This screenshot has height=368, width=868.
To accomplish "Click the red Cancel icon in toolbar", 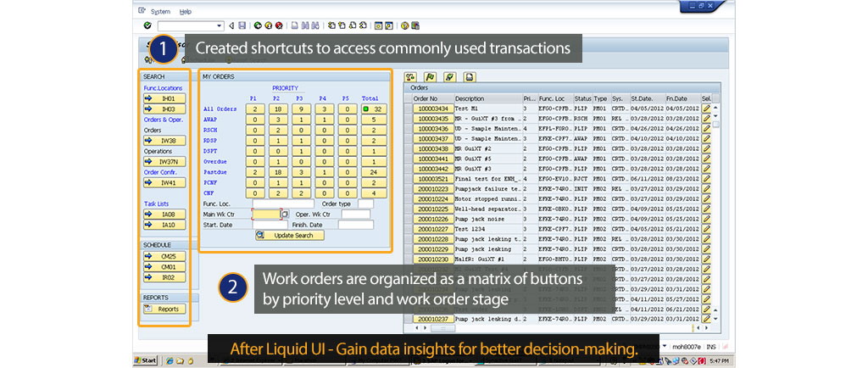I will click(x=279, y=26).
